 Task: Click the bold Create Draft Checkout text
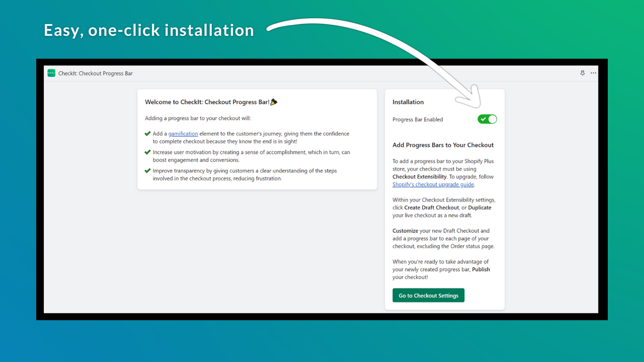click(432, 208)
